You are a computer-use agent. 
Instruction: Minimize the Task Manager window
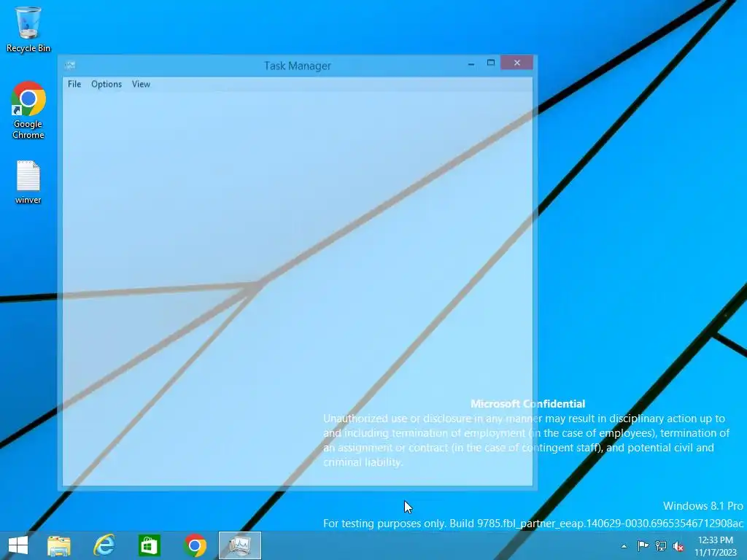click(x=471, y=63)
